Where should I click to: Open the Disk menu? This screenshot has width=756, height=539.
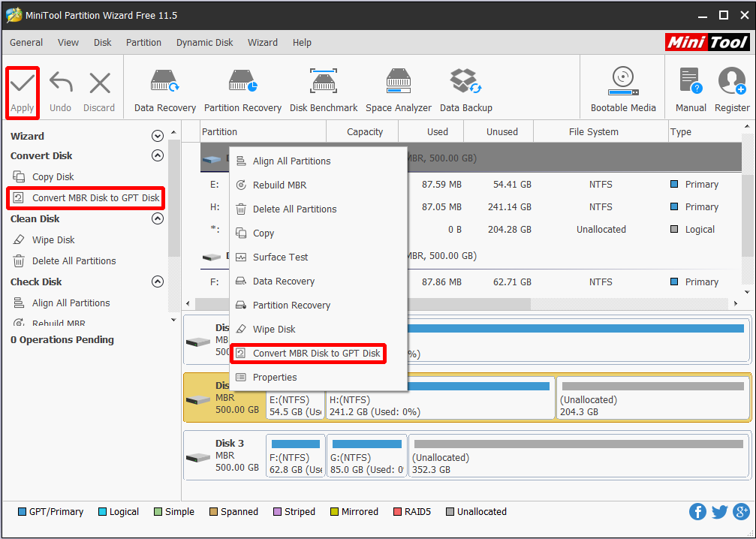click(x=102, y=43)
